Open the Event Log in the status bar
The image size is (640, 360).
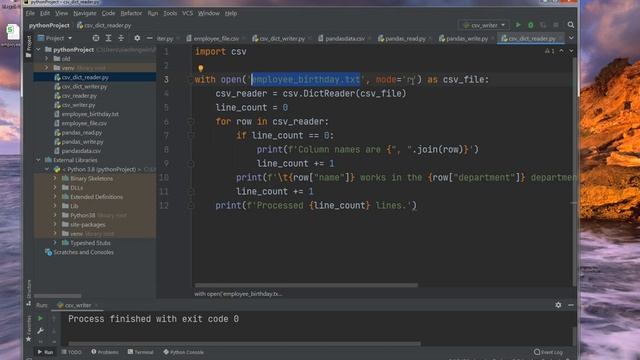click(548, 352)
